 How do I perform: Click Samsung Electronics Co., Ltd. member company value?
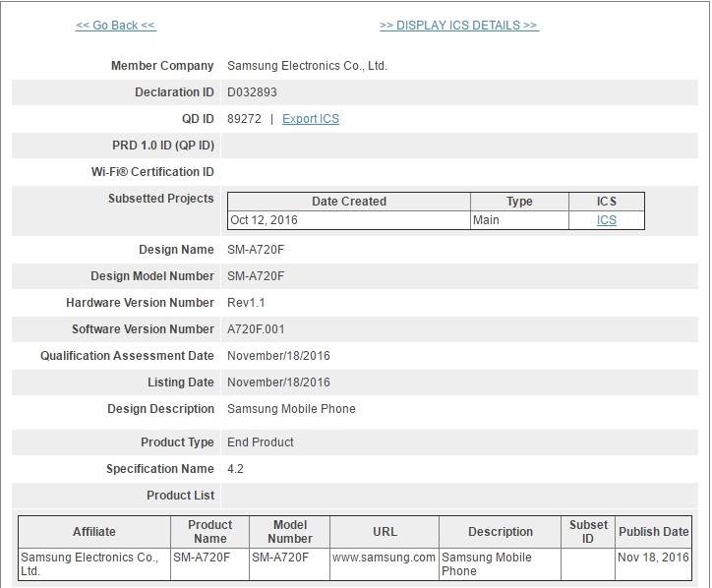307,66
